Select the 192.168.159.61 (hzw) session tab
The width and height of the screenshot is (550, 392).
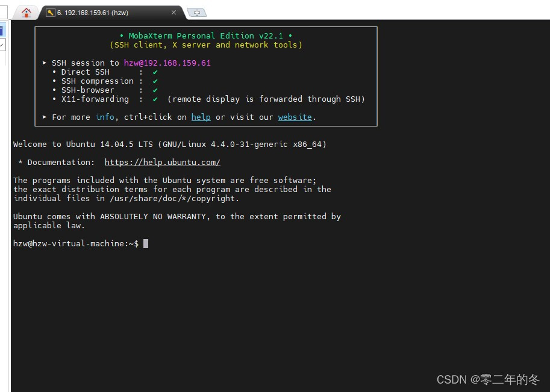111,13
